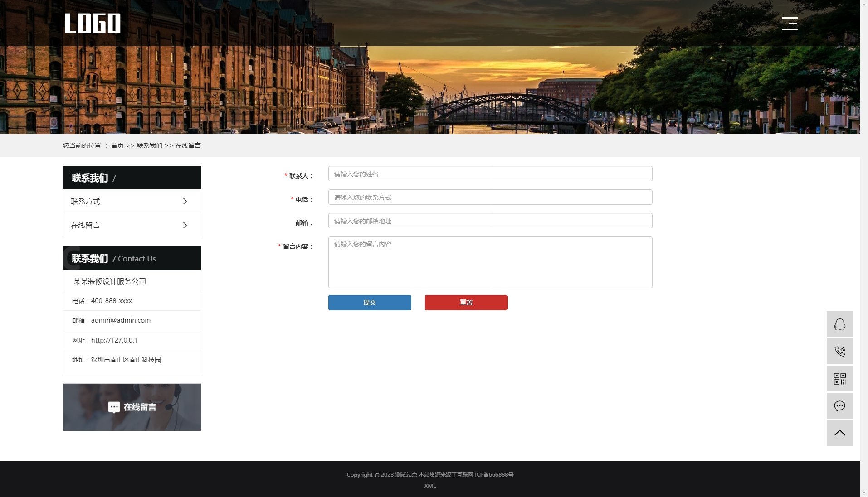This screenshot has width=868, height=497.
Task: Click 邮箱：admin@admin.com contact text
Action: point(111,320)
